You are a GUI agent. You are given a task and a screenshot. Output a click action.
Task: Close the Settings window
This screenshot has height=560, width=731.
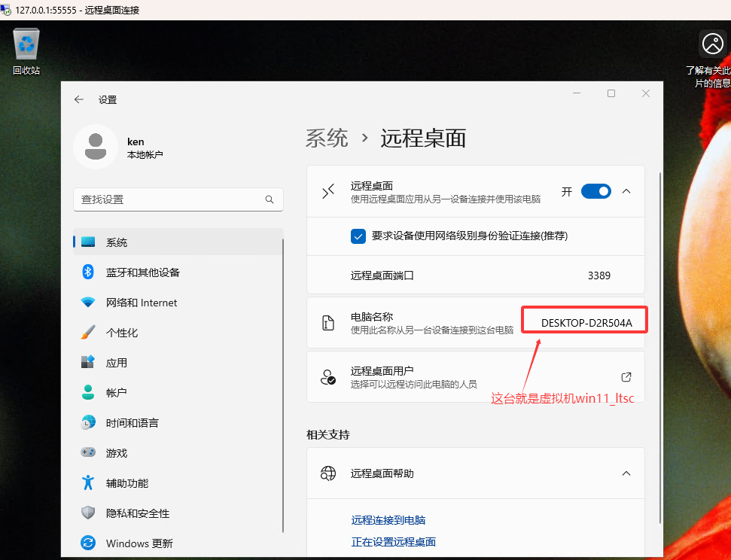pos(646,93)
